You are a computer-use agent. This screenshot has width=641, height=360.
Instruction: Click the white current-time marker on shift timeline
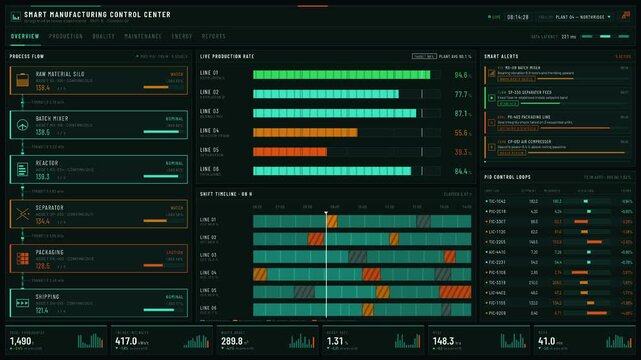(326, 264)
